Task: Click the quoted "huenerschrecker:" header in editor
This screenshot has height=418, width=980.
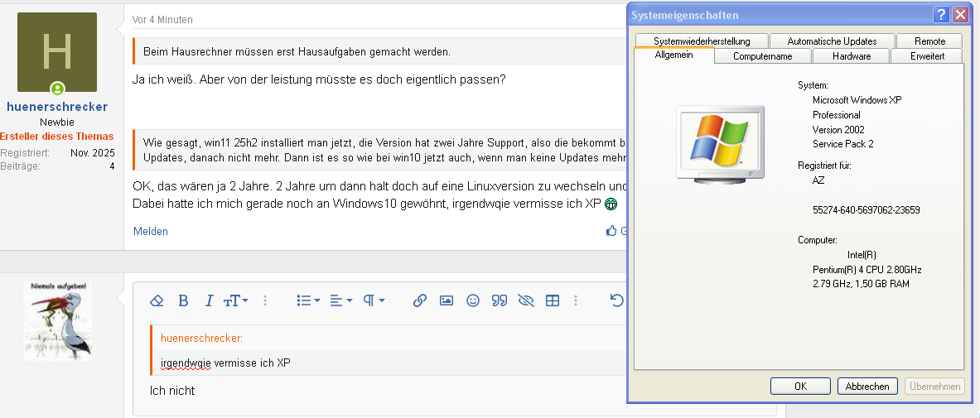Action: (x=201, y=338)
